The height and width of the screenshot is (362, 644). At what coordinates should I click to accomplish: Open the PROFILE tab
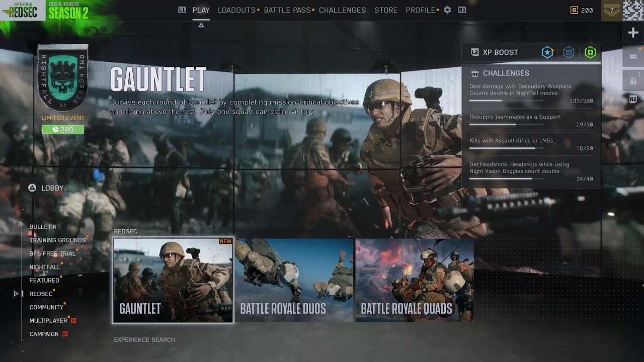[x=421, y=10]
